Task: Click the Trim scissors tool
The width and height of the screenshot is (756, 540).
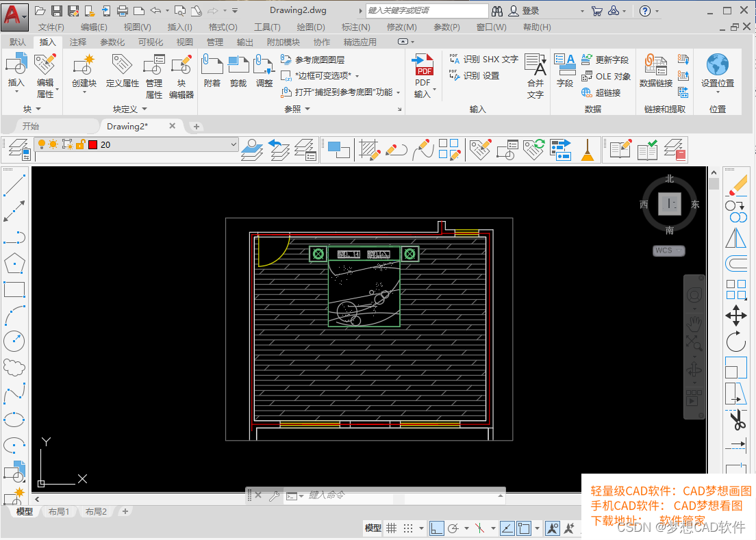Action: click(736, 420)
